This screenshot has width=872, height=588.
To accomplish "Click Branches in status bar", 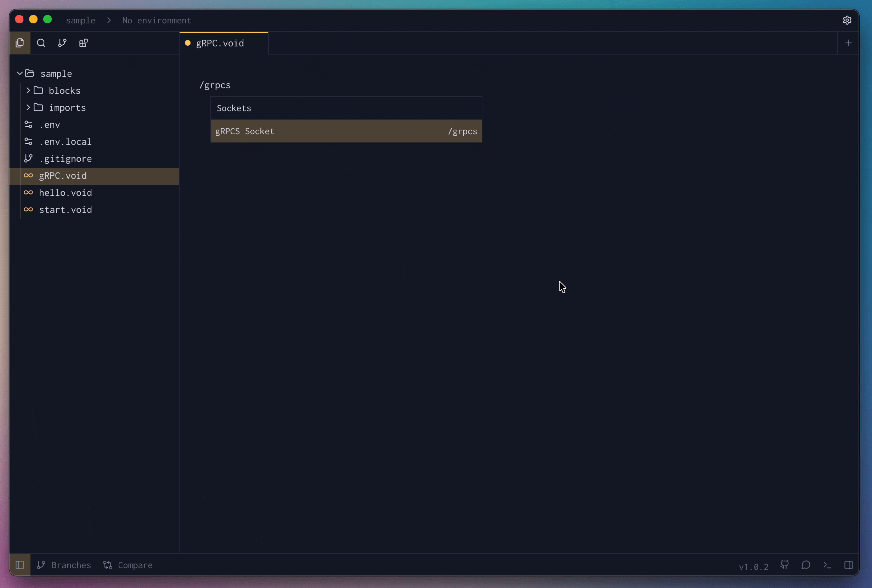I will 64,565.
